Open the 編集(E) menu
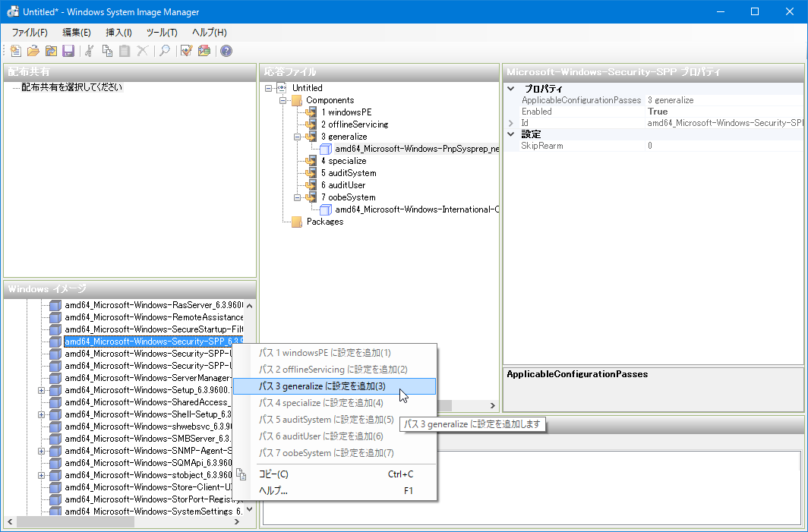 click(x=76, y=33)
